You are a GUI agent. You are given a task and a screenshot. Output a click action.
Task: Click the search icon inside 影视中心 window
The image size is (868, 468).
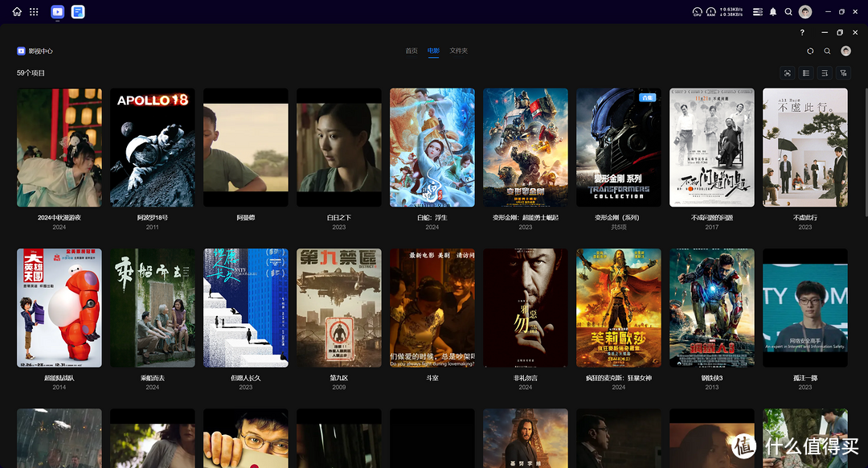click(x=827, y=51)
